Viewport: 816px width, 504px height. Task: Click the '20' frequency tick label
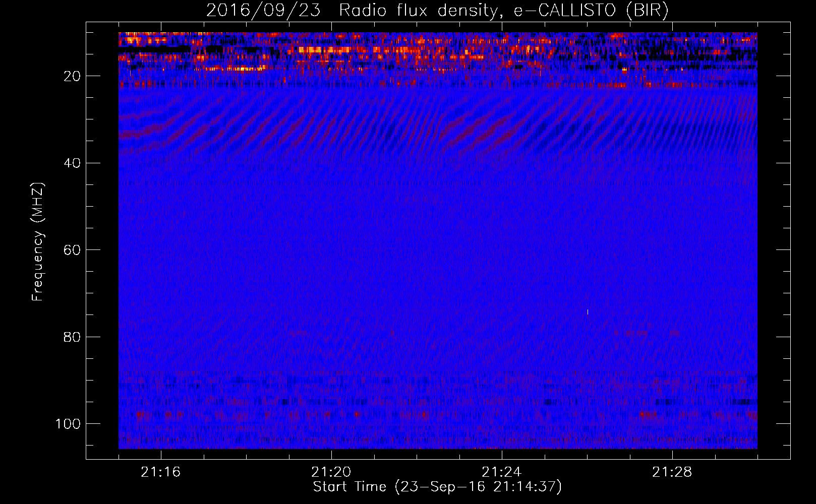(x=72, y=76)
